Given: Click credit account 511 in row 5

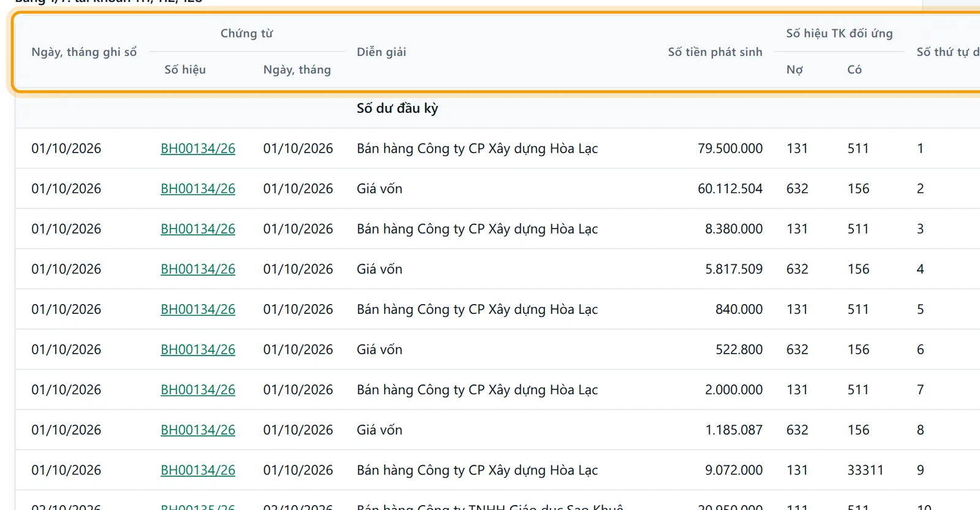Looking at the screenshot, I should 858,310.
